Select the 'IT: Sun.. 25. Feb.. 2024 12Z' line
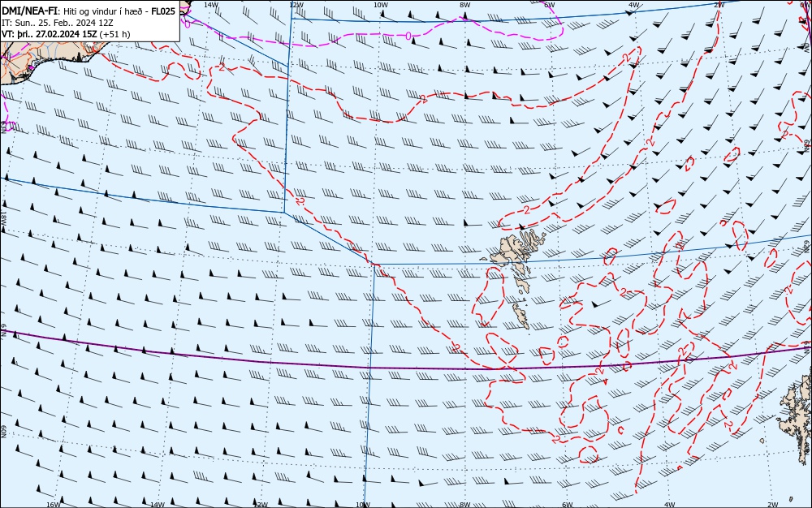Screen dimensions: 812x508 tap(58, 23)
